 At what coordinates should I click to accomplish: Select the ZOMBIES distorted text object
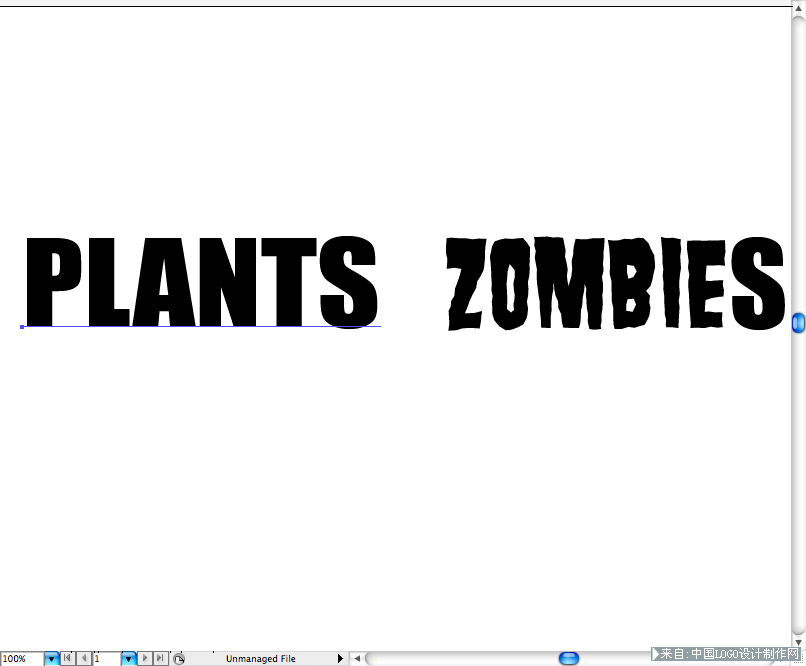(615, 283)
